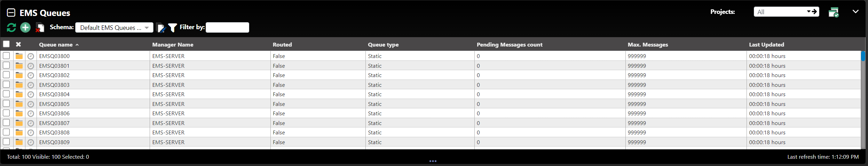The image size is (868, 166).
Task: Click the X clear selection column icon
Action: click(18, 44)
